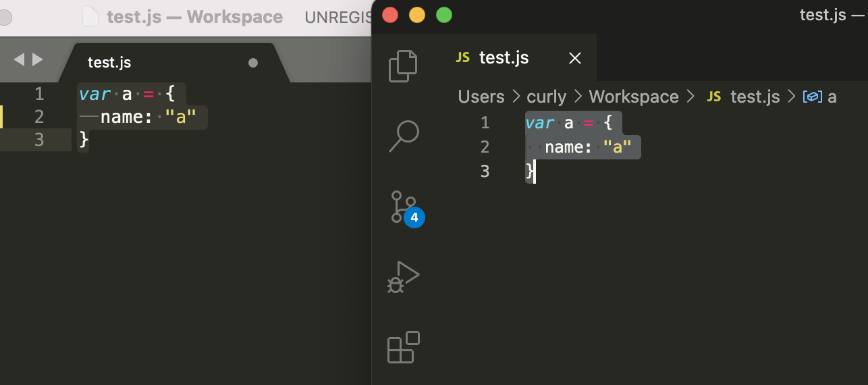Click the variable a breadcrumb symbol
868x385 pixels.
point(819,97)
